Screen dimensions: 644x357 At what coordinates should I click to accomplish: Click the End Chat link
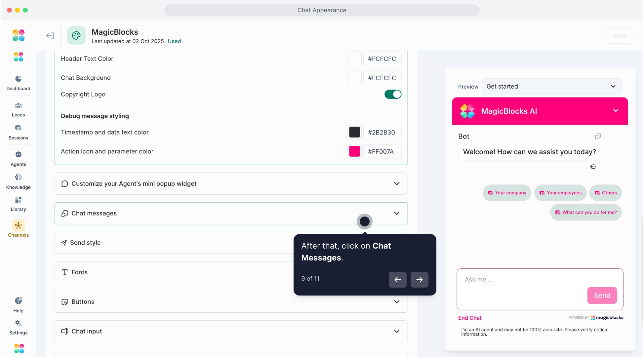click(469, 318)
